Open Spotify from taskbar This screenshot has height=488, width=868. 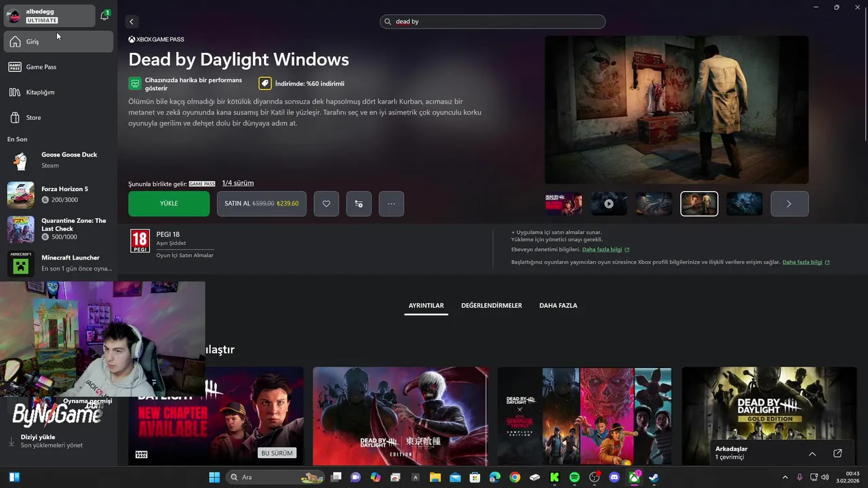tap(574, 477)
